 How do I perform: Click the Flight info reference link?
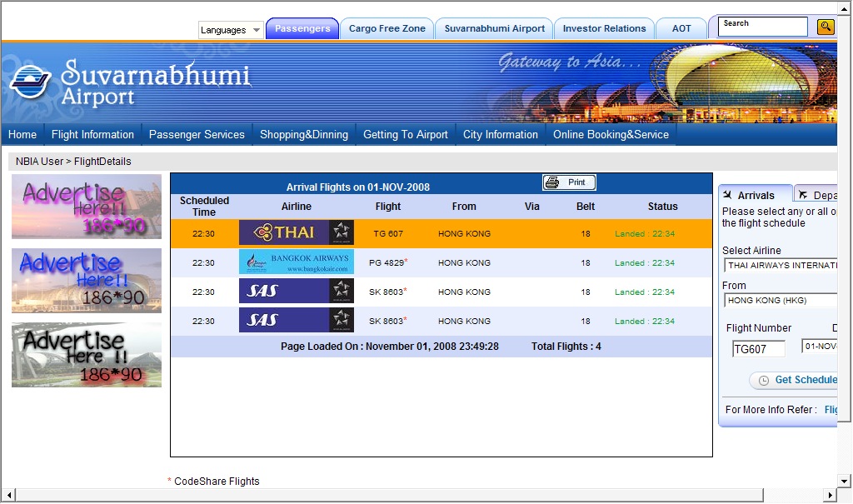[x=831, y=410]
